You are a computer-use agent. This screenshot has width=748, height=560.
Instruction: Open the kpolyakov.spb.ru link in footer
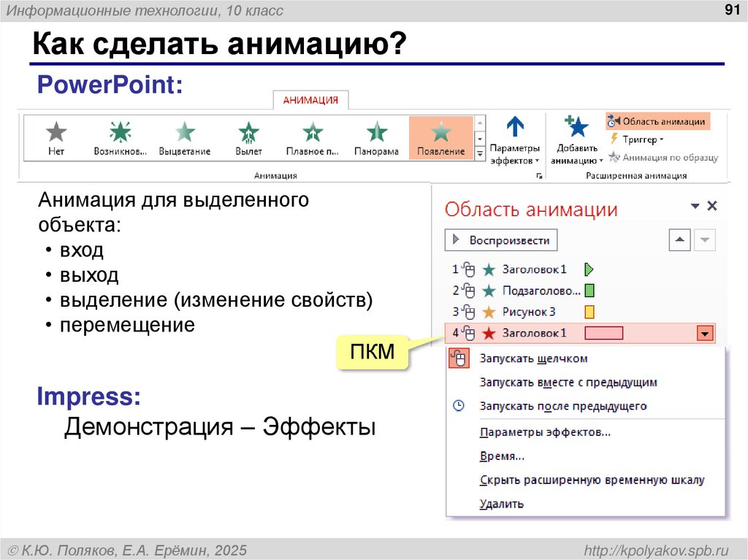click(657, 551)
